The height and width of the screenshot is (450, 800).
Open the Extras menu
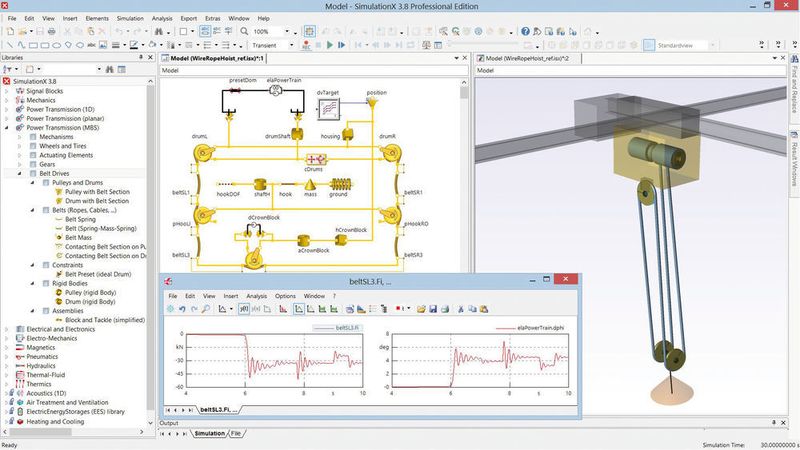click(212, 18)
